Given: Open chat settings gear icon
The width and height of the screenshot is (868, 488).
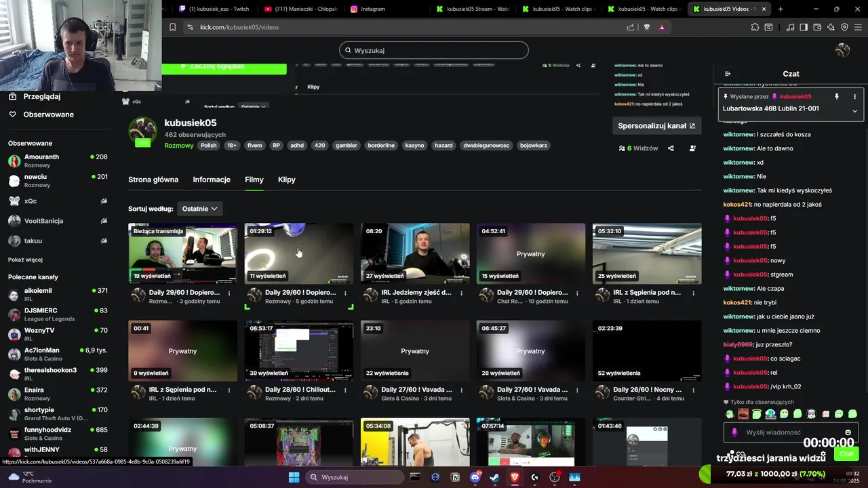Looking at the screenshot, I should (823, 454).
